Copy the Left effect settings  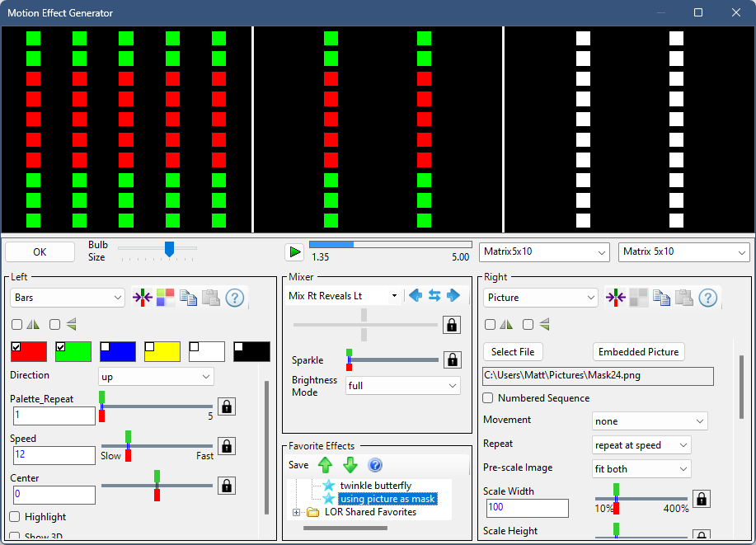point(188,298)
